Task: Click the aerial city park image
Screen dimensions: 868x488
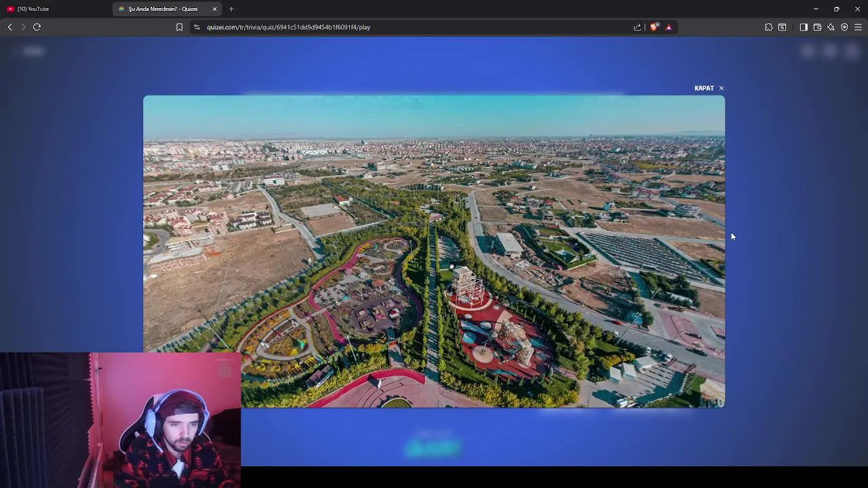Action: click(x=434, y=251)
